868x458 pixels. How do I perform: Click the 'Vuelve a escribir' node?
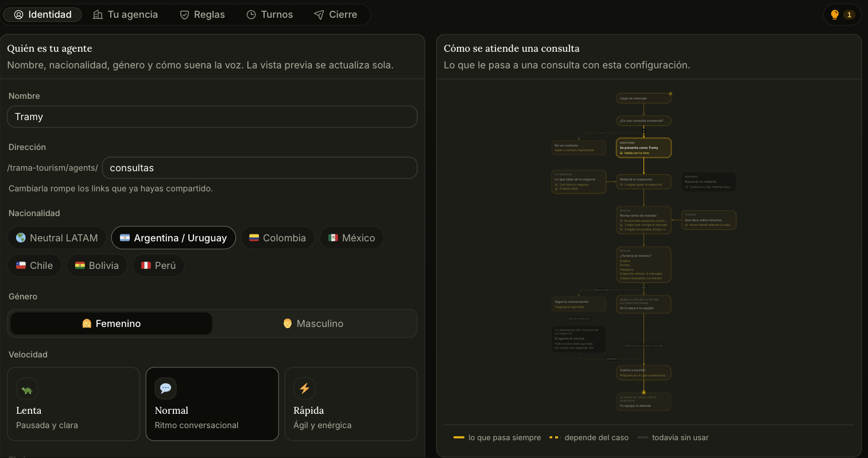click(x=644, y=372)
